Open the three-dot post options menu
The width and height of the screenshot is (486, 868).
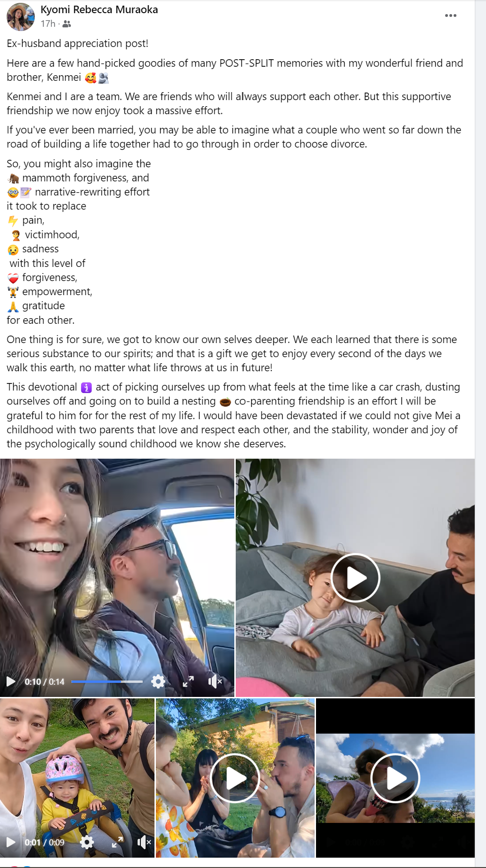[x=450, y=16]
